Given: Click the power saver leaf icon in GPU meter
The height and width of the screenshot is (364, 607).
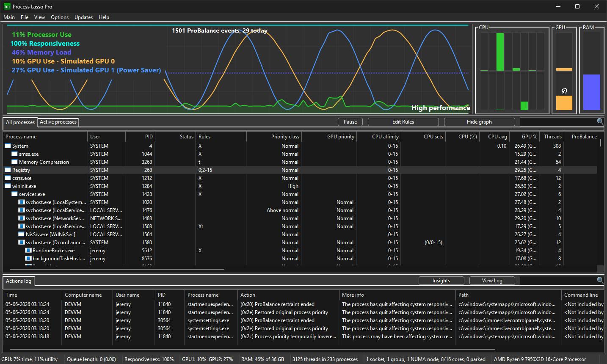Looking at the screenshot, I should [564, 91].
